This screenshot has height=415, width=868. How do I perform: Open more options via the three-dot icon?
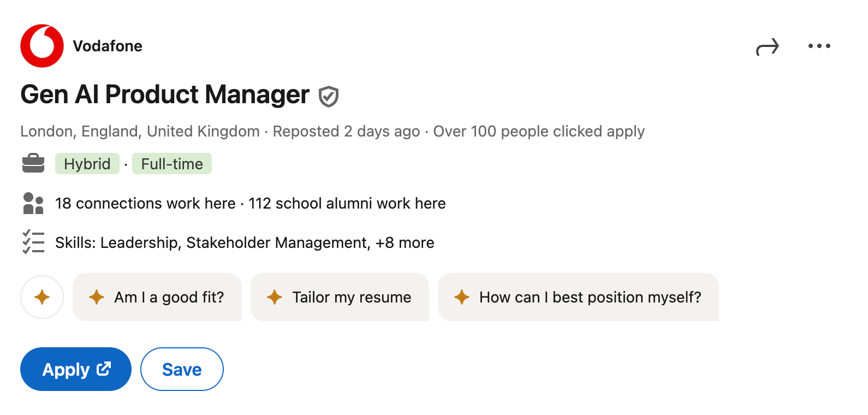click(x=818, y=46)
